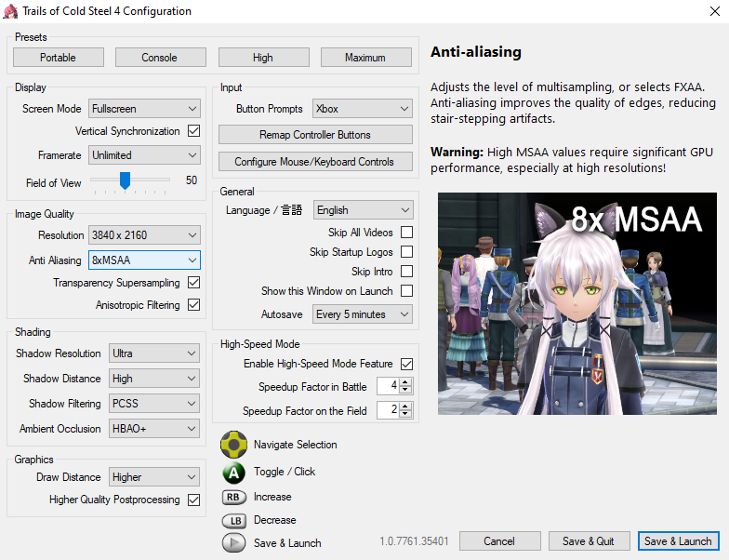Open the Button Prompts dropdown
Viewport: 729px width, 560px height.
(x=363, y=108)
